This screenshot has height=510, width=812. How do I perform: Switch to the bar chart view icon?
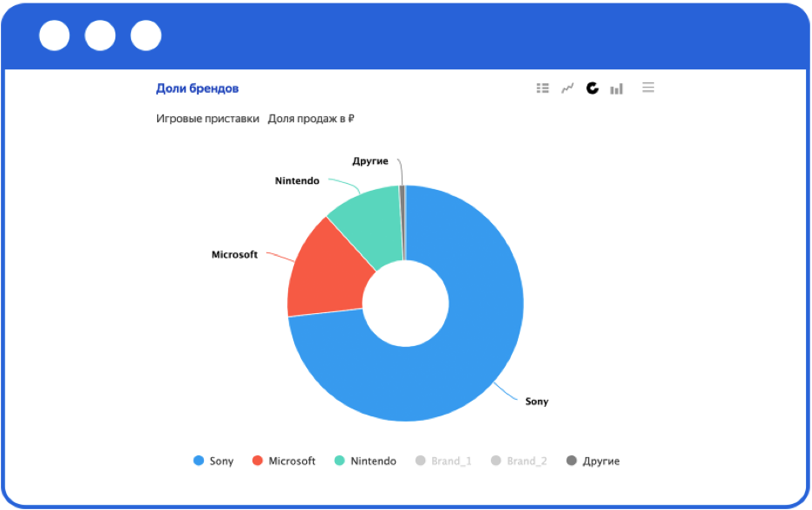pyautogui.click(x=616, y=88)
